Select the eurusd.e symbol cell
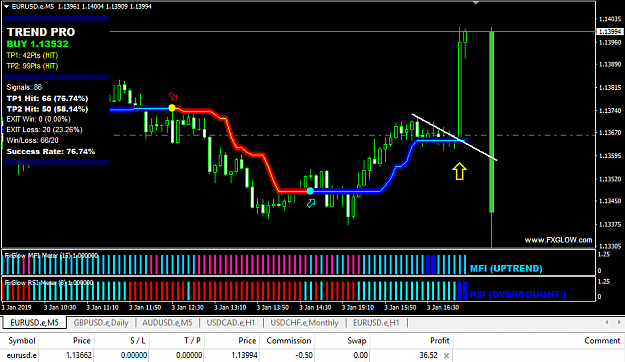Image resolution: width=625 pixels, height=362 pixels. [22, 355]
